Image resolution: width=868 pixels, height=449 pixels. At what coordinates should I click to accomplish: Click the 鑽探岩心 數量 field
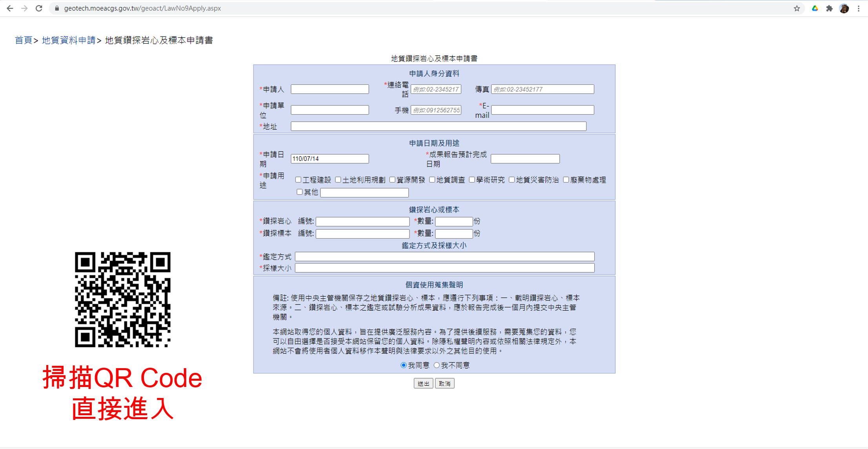point(454,221)
